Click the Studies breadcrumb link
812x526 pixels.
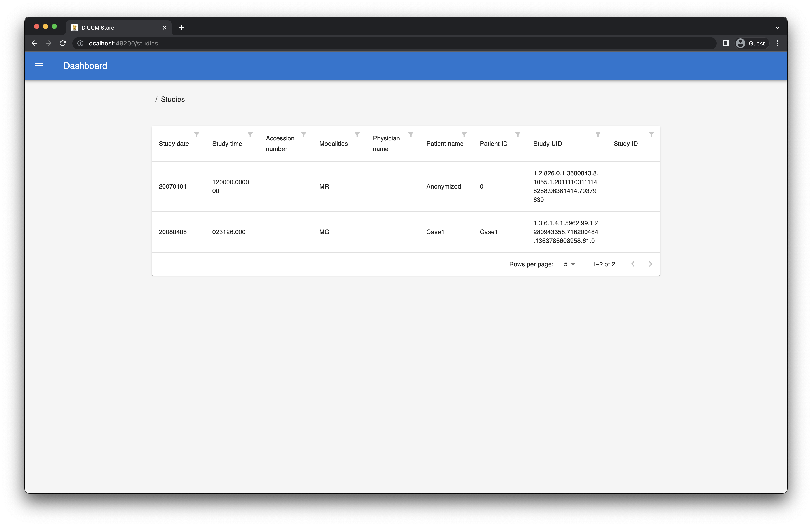[x=173, y=99]
